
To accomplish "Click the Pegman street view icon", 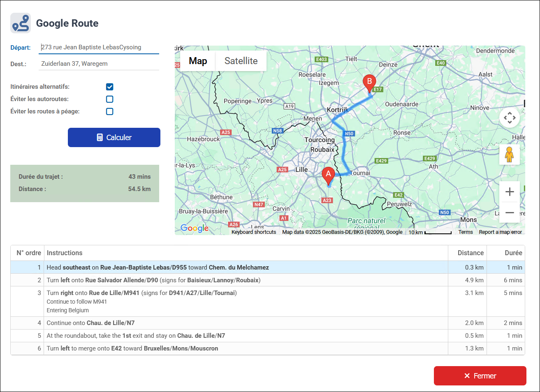I will [x=510, y=154].
